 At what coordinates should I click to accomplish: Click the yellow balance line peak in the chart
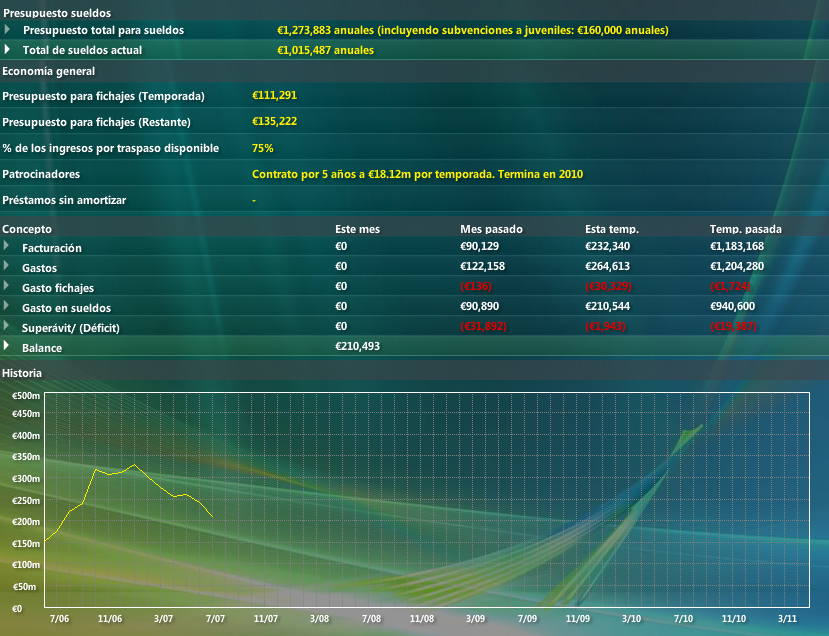pyautogui.click(x=134, y=465)
